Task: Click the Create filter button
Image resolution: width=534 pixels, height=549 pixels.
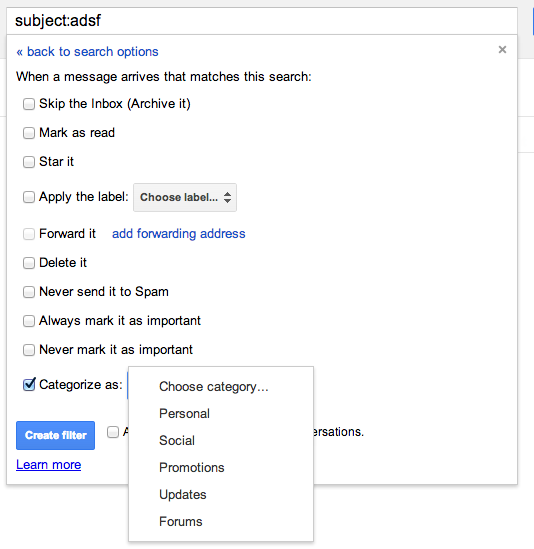Action: pos(55,435)
